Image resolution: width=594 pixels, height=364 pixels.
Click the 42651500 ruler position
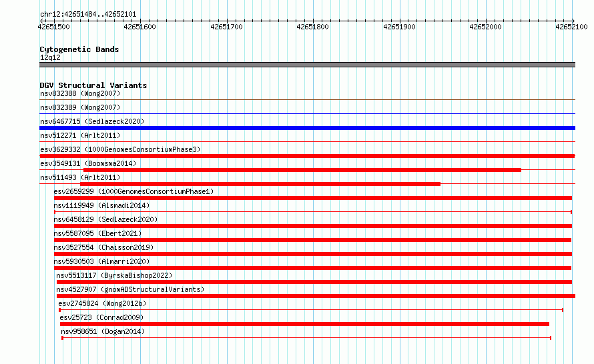tap(54, 27)
